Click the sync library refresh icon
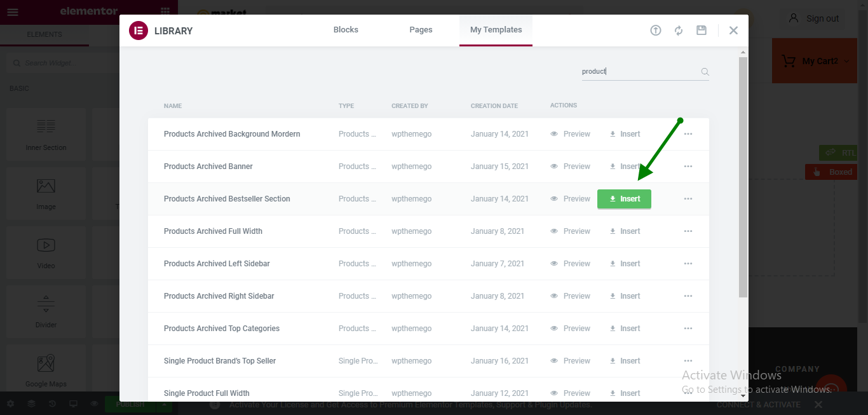This screenshot has width=868, height=415. pos(679,31)
